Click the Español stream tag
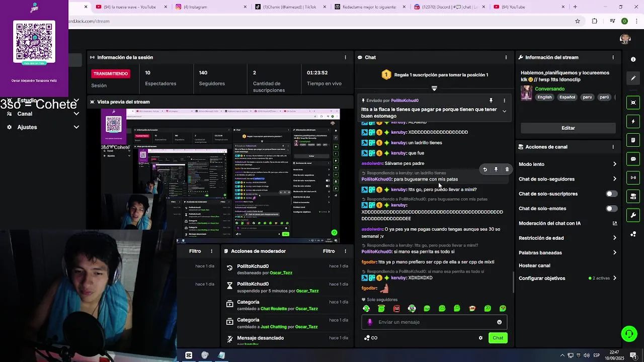The image size is (644, 362). (x=567, y=97)
